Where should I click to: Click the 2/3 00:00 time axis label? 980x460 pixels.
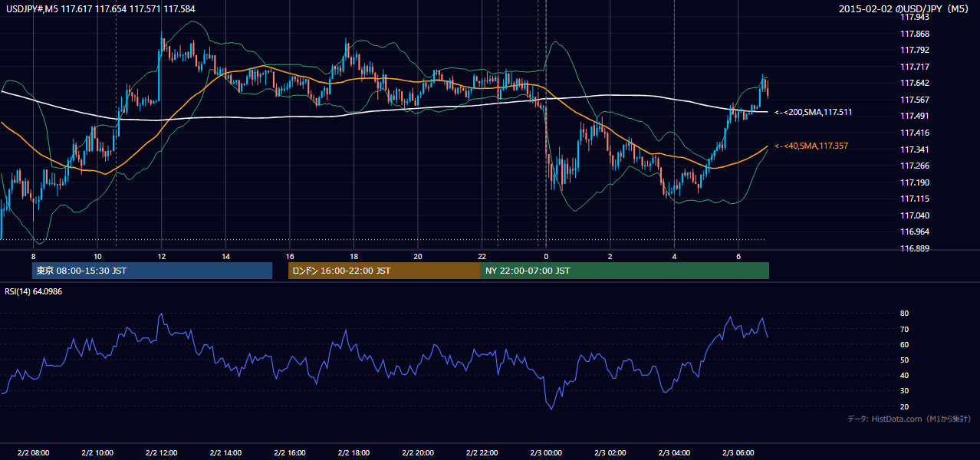click(546, 453)
